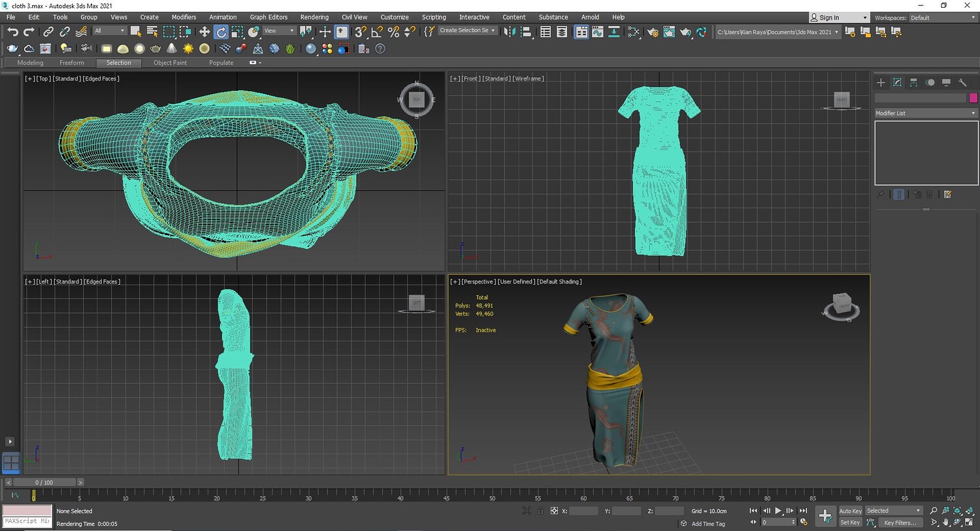This screenshot has height=531, width=980.
Task: Open the Animation menu
Action: tap(223, 17)
